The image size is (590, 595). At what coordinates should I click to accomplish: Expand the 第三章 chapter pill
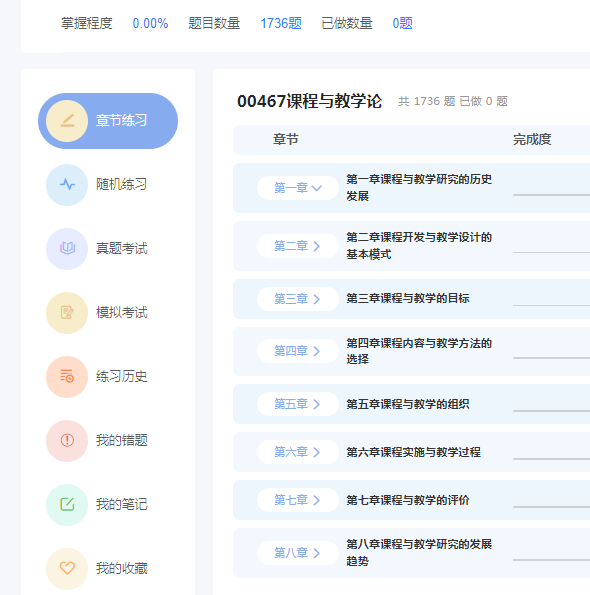coord(298,299)
